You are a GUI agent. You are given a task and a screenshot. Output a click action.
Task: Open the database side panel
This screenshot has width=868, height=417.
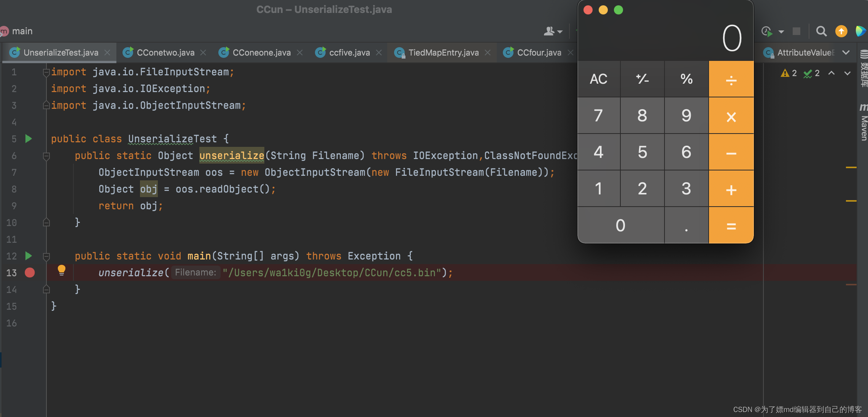pyautogui.click(x=864, y=68)
